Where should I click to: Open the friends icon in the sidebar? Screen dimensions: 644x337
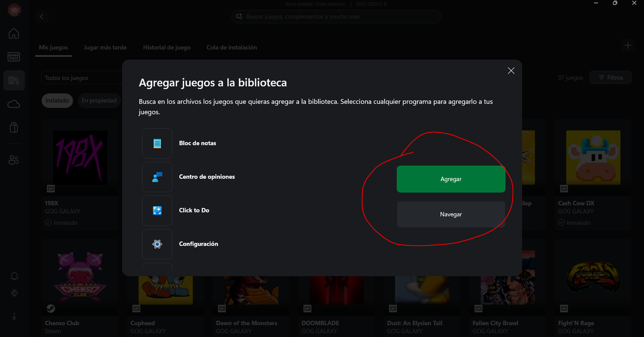(x=14, y=160)
